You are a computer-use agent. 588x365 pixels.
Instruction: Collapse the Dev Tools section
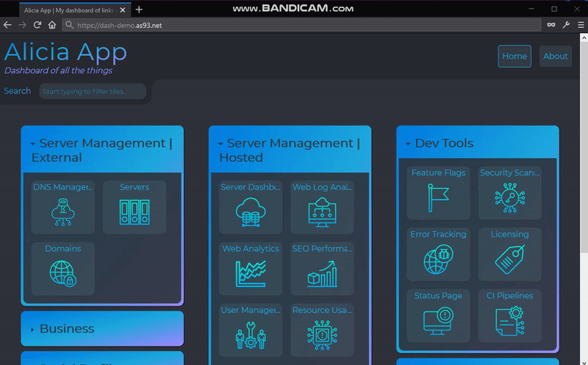click(x=409, y=145)
